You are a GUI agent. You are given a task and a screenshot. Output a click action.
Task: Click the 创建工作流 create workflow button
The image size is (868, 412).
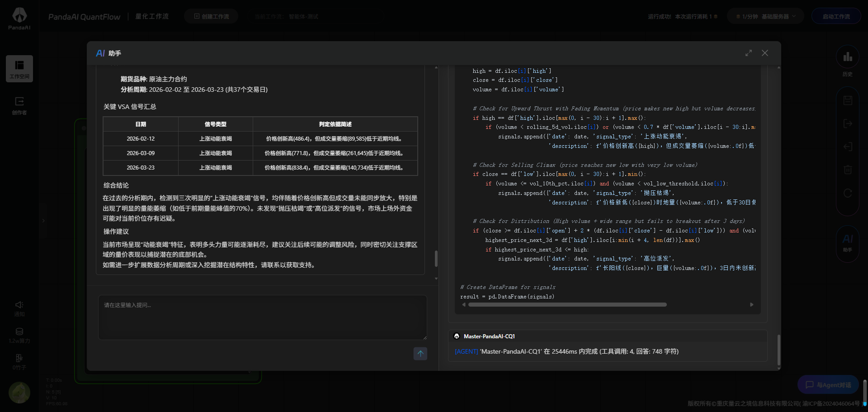(211, 16)
